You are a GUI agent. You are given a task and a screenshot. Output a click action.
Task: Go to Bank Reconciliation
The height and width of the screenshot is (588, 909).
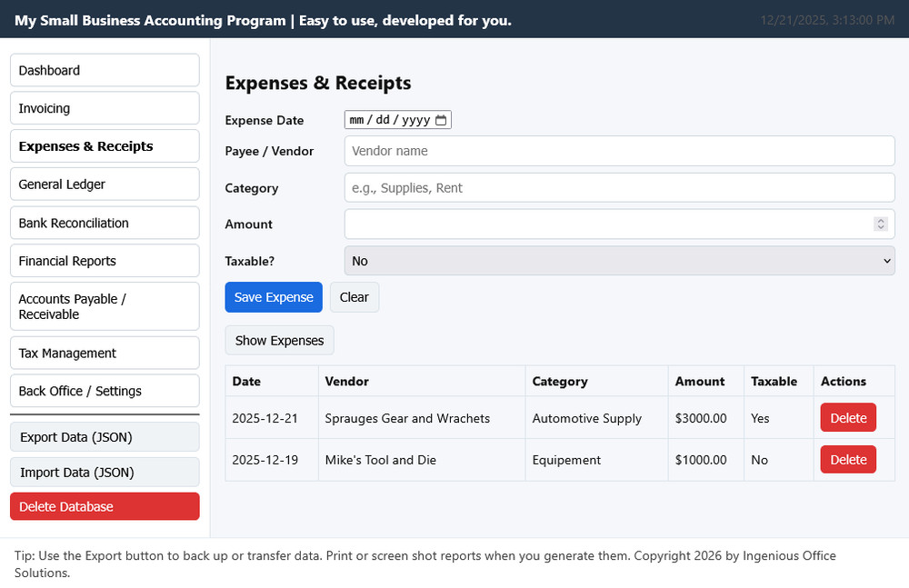(104, 223)
